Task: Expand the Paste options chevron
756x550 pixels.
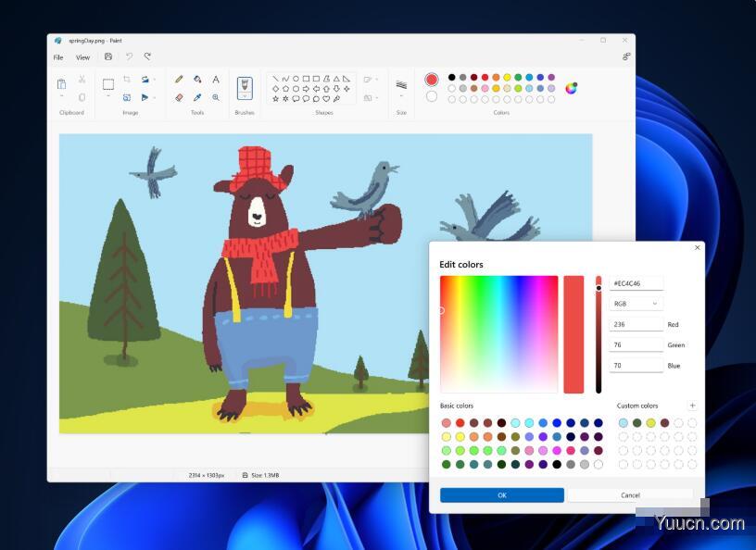Action: (x=62, y=97)
